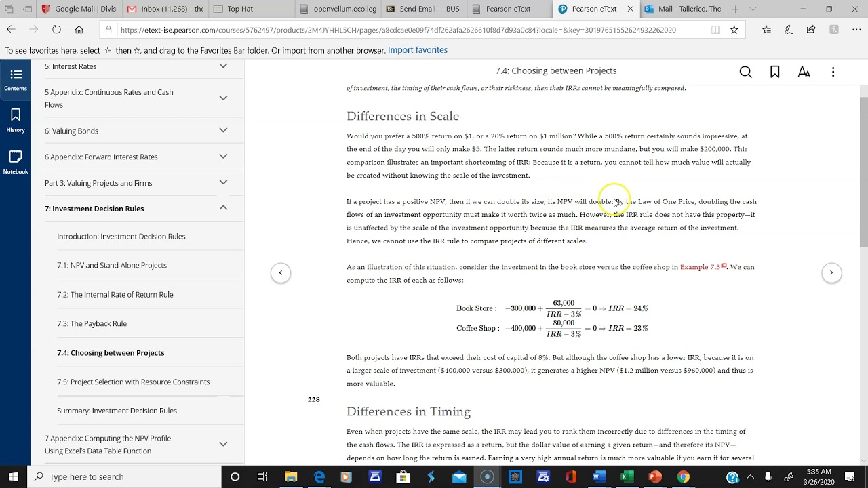This screenshot has height=488, width=868.
Task: Collapse chapter 7: Investment Decision Rules
Action: pyautogui.click(x=223, y=208)
